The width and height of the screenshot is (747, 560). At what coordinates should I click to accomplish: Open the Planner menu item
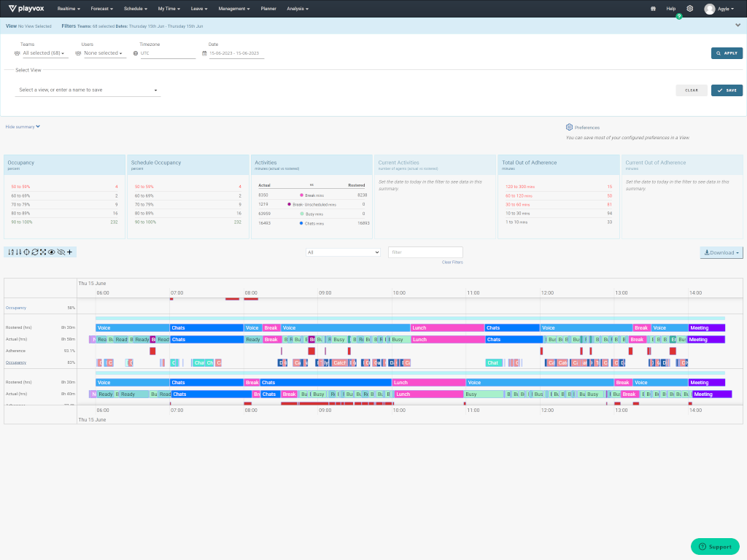(x=268, y=9)
